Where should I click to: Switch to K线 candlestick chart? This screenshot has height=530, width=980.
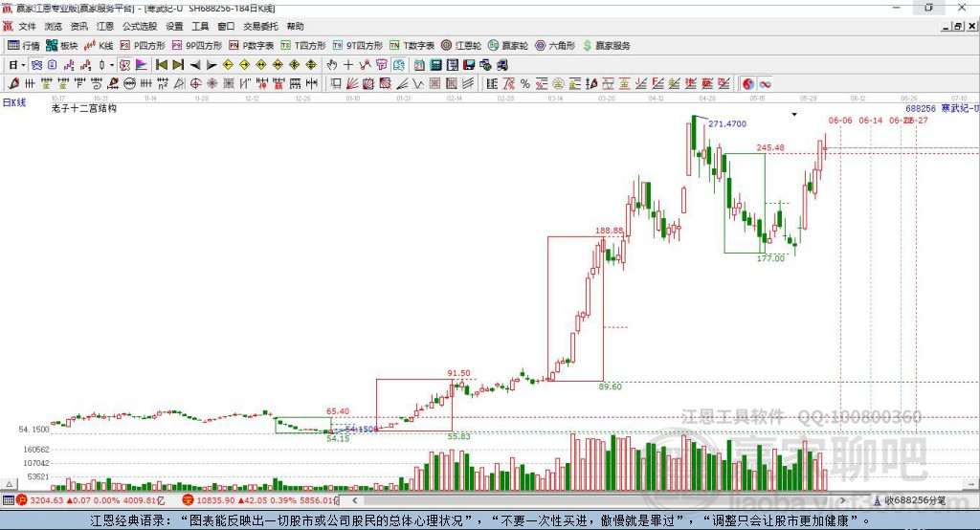point(99,46)
